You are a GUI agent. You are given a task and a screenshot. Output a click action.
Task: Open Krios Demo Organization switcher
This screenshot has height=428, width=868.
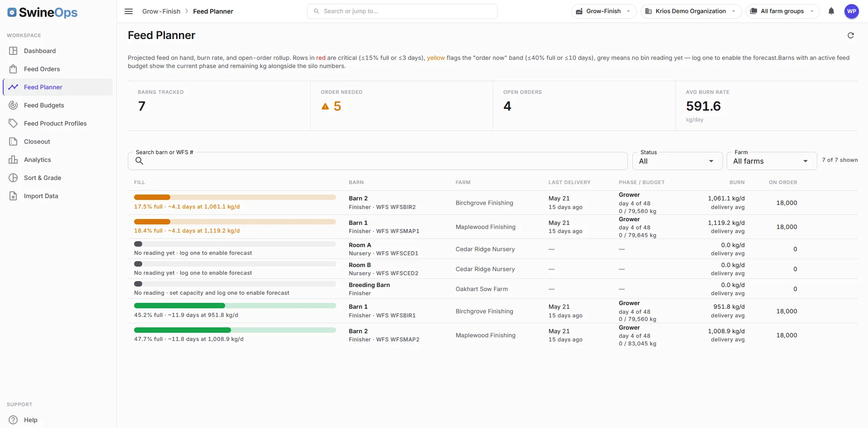coord(691,11)
